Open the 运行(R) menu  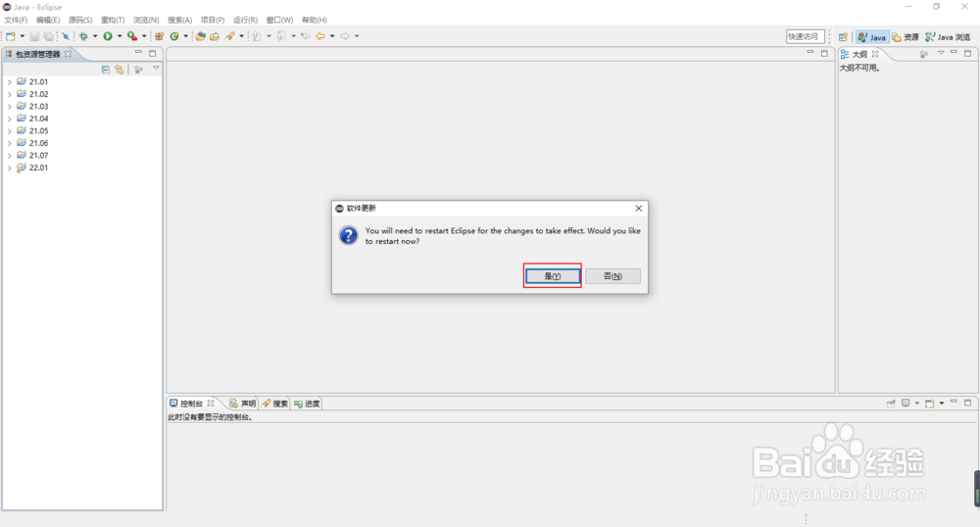[246, 20]
